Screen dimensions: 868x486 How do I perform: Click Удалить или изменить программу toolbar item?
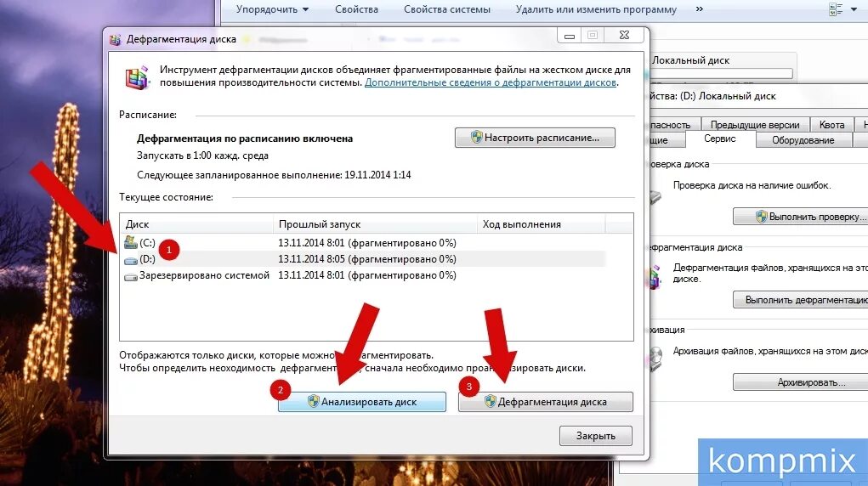click(x=596, y=9)
